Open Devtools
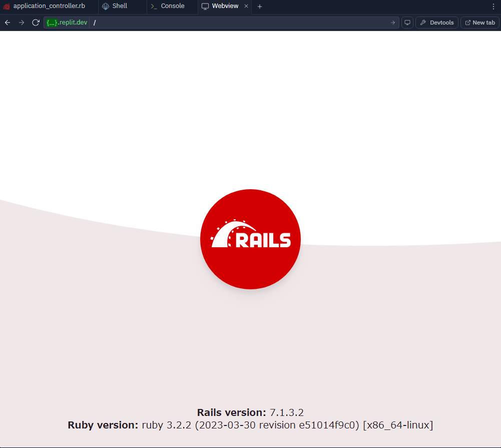Image resolution: width=501 pixels, height=448 pixels. coord(437,23)
